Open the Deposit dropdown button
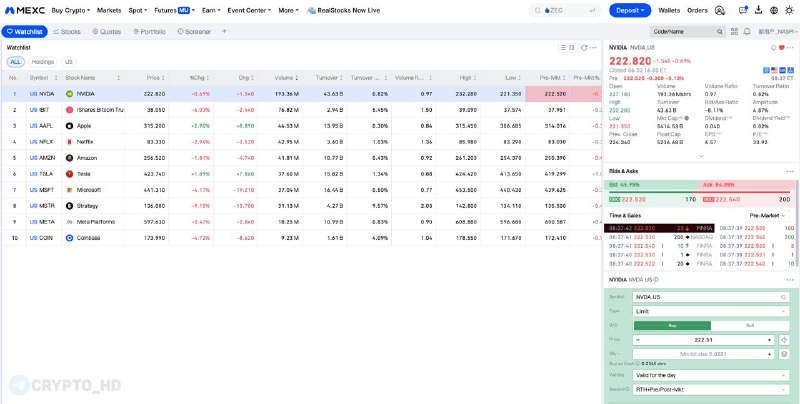The image size is (800, 404). (x=630, y=10)
